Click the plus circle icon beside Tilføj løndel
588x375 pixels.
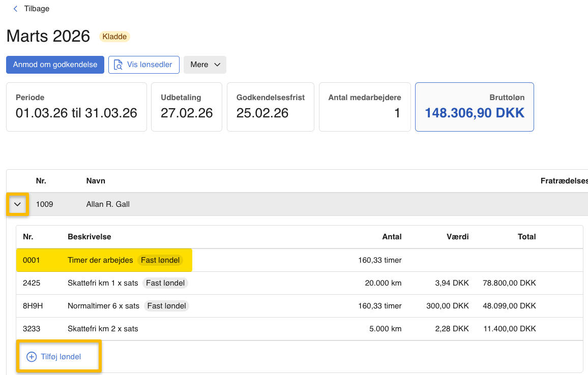32,357
